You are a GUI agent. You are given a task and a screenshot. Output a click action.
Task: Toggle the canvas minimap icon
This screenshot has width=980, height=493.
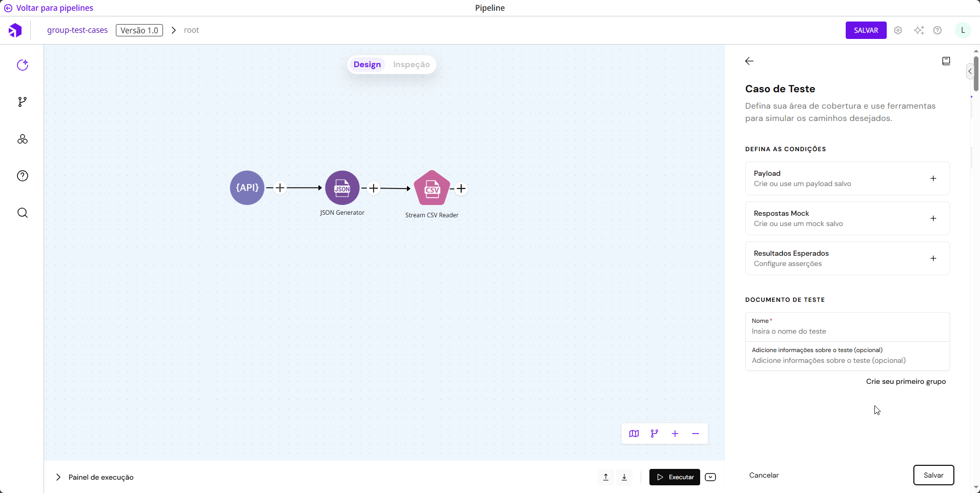point(634,434)
